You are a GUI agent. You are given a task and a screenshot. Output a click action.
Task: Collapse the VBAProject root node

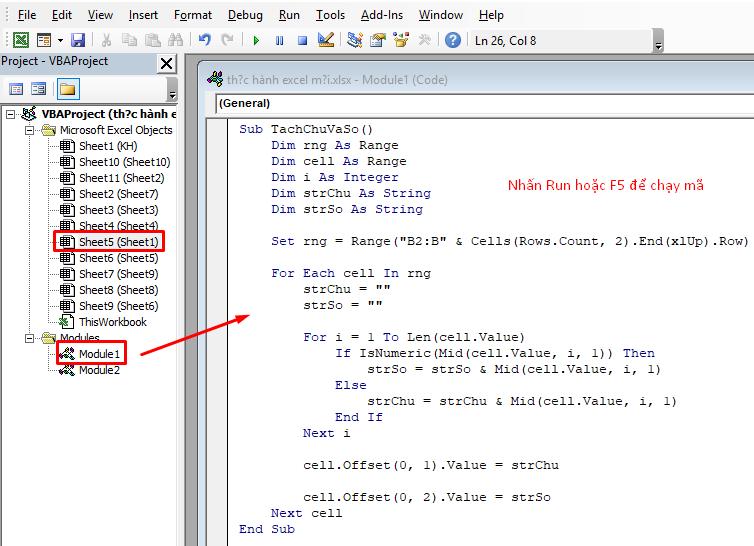11,114
